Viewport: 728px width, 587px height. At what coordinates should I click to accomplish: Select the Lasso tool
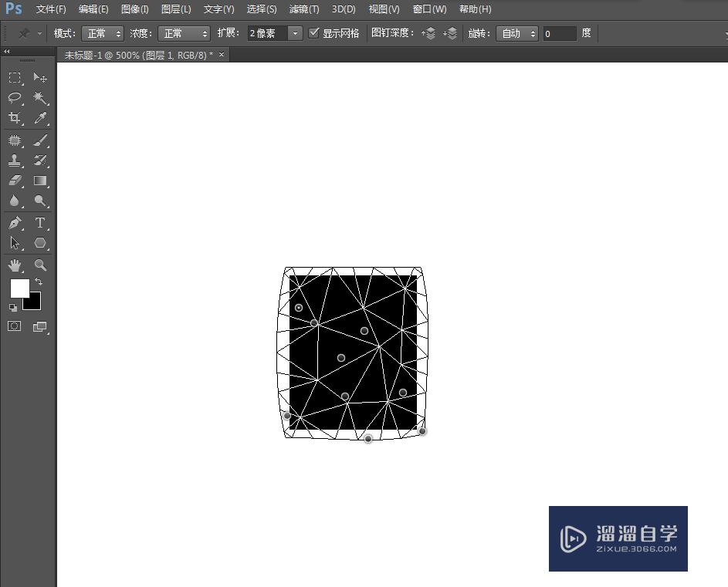15,98
